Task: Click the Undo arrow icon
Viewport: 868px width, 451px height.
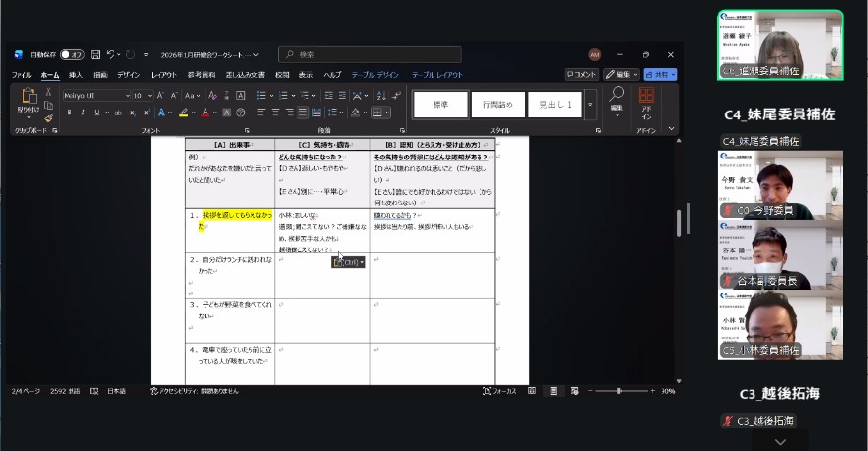Action: pyautogui.click(x=112, y=55)
